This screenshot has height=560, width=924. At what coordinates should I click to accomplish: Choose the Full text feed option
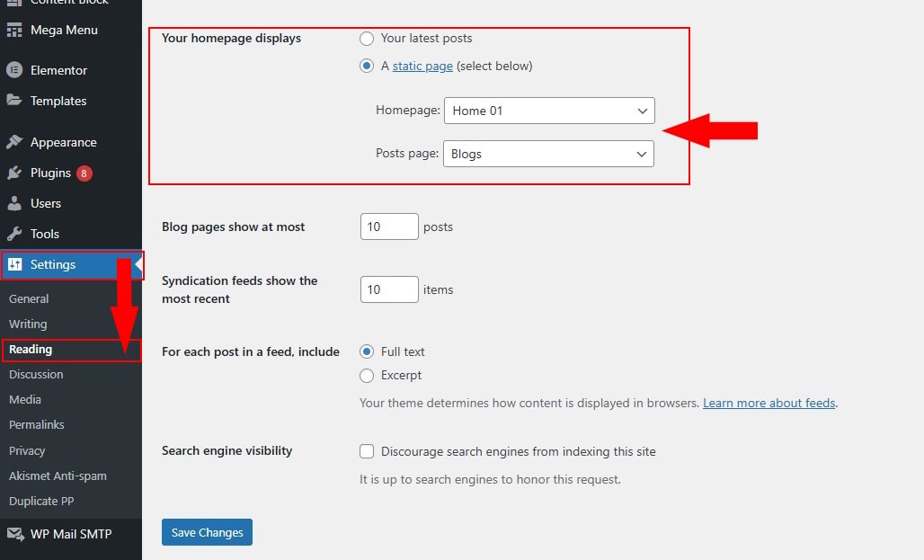pos(367,351)
